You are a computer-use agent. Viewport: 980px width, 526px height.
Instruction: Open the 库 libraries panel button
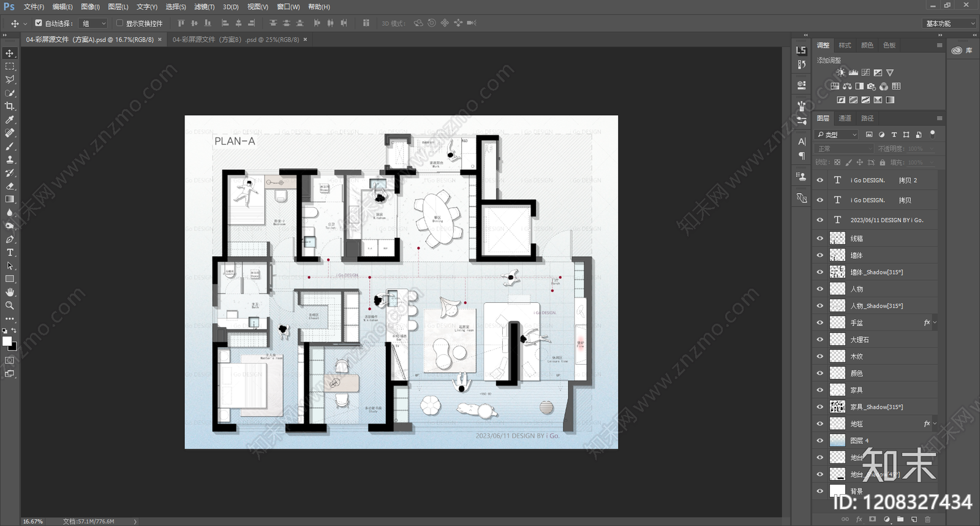962,50
